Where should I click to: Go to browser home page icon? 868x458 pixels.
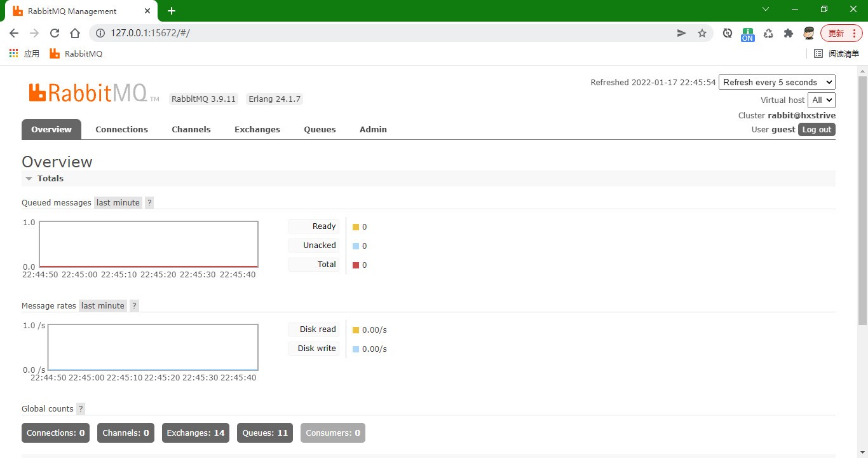click(75, 33)
